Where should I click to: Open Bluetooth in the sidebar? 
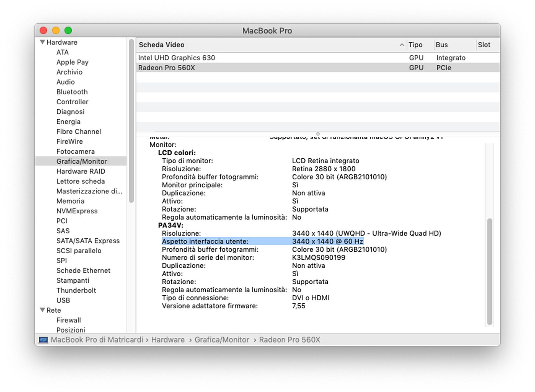[x=72, y=92]
